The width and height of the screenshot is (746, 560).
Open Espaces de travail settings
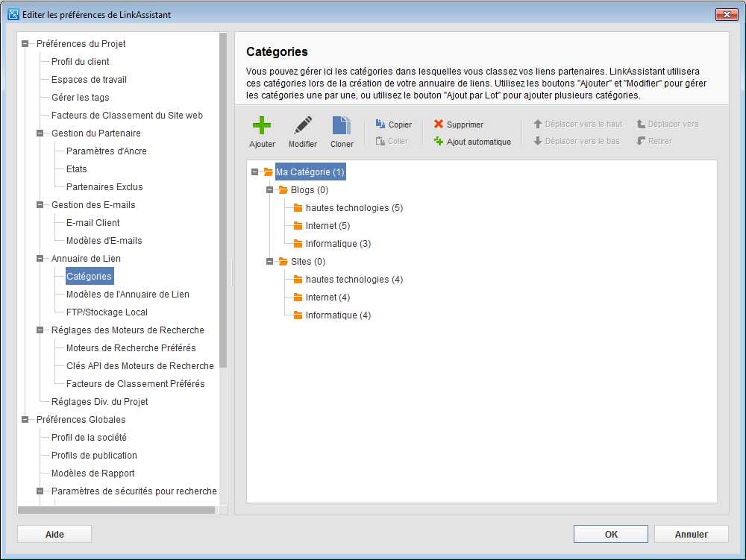click(x=89, y=79)
